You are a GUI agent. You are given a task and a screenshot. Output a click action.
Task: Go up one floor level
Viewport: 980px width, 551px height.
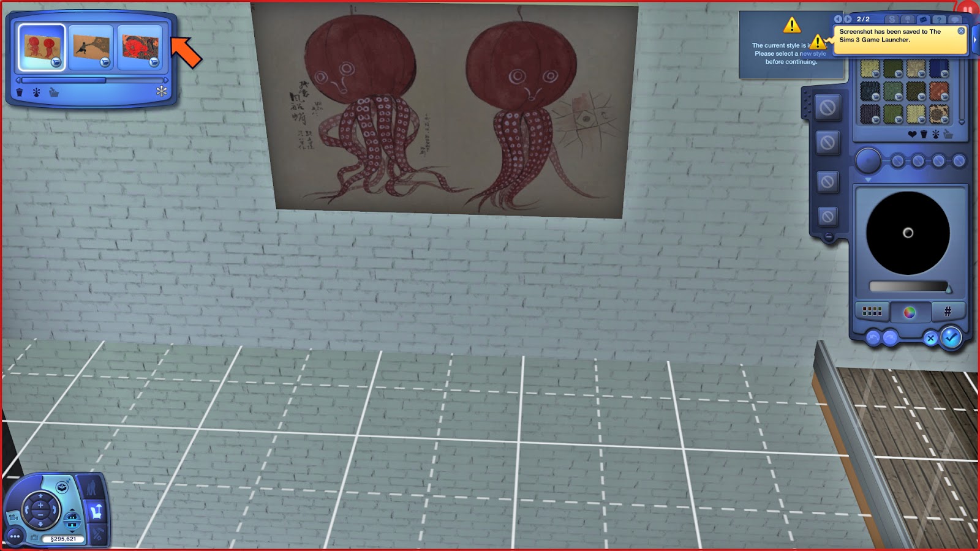pyautogui.click(x=72, y=515)
